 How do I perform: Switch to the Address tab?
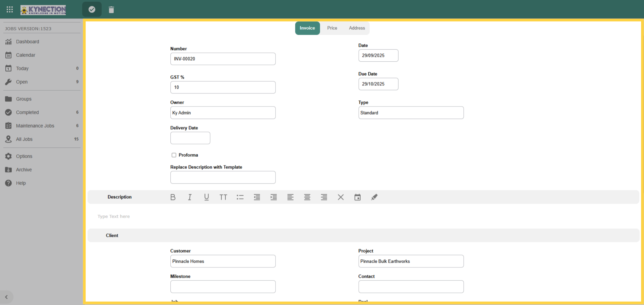pyautogui.click(x=357, y=28)
